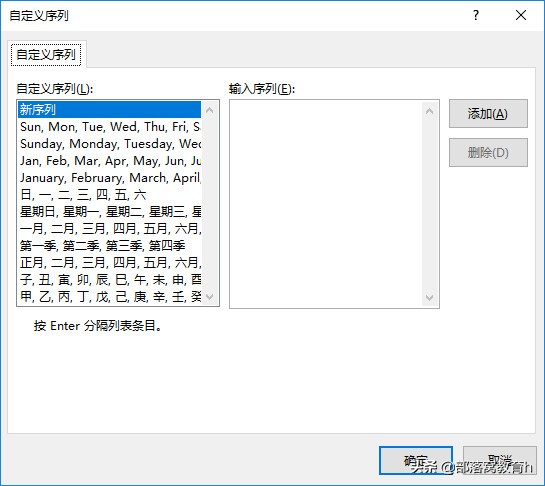Click the 输入序列 box scroll down arrow
This screenshot has width=545, height=486.
pos(430,298)
